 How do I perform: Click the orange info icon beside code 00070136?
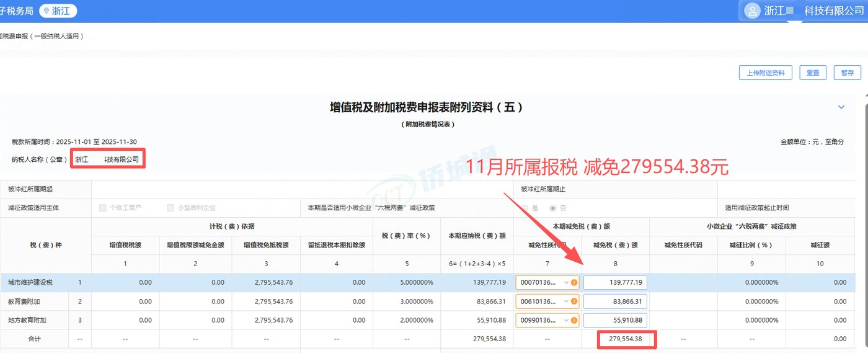point(574,282)
